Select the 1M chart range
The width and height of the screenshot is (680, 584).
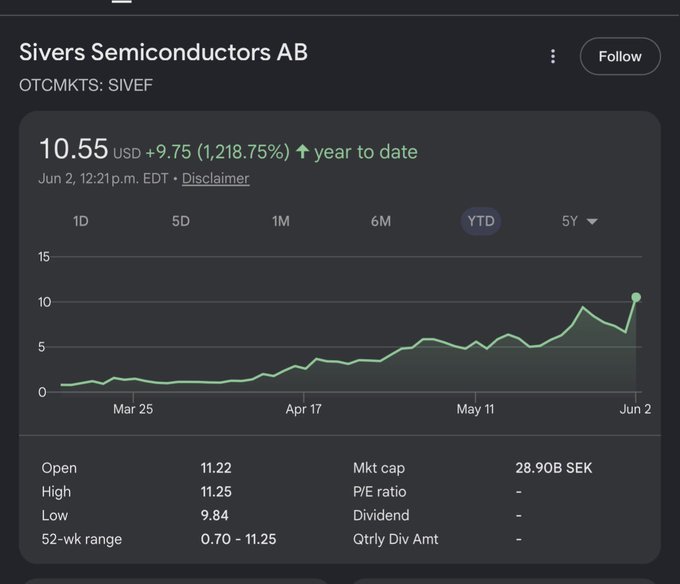click(281, 221)
